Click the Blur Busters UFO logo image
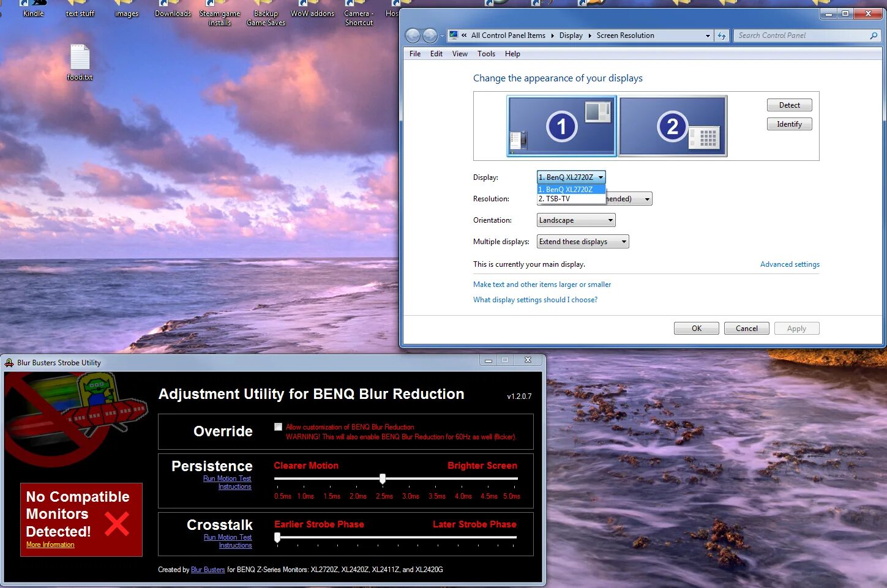The height and width of the screenshot is (588, 887). coord(75,420)
